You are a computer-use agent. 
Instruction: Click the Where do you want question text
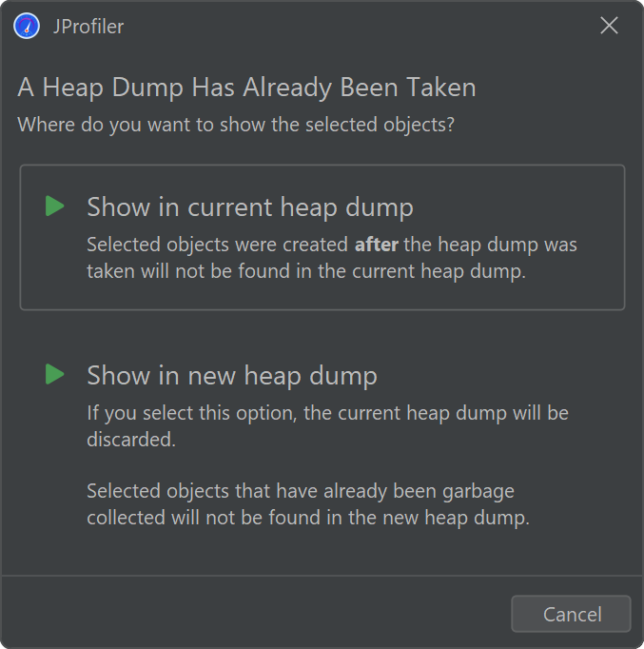pos(236,125)
